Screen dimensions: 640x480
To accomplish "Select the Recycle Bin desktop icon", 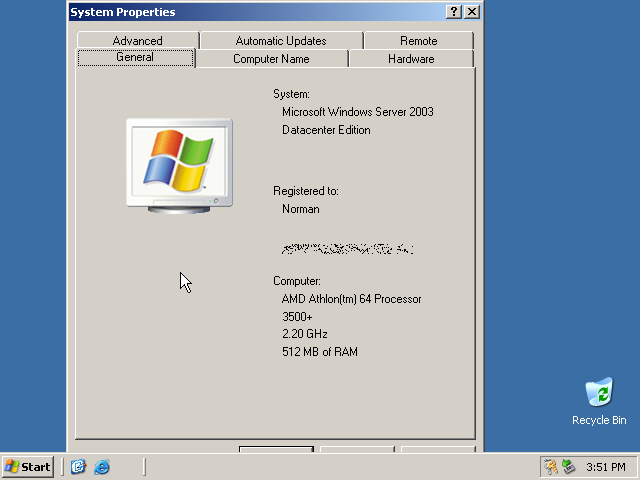I will point(599,401).
